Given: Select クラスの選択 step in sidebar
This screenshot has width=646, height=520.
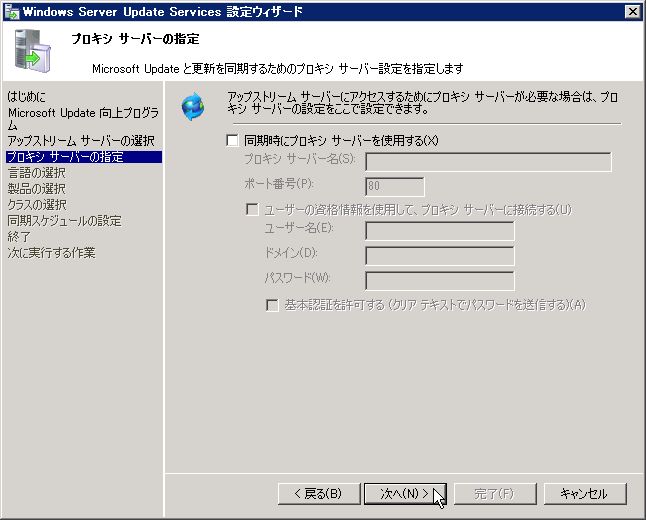Looking at the screenshot, I should 37,205.
